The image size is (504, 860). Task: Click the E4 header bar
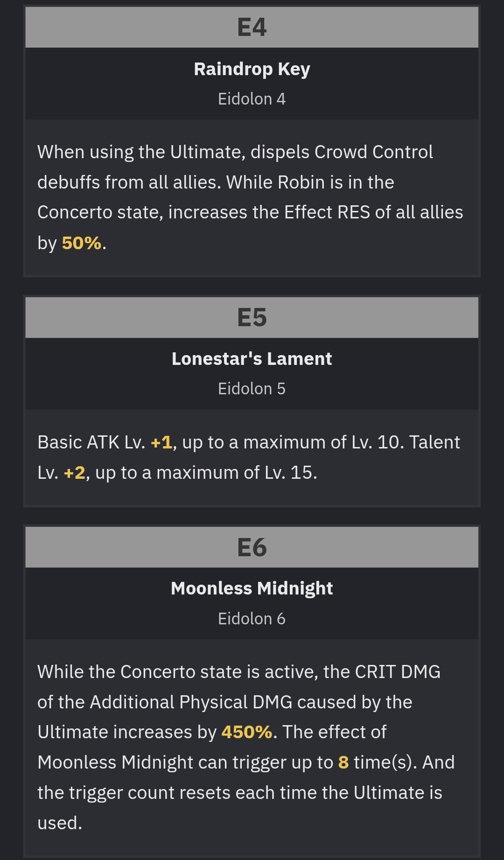coord(252,27)
